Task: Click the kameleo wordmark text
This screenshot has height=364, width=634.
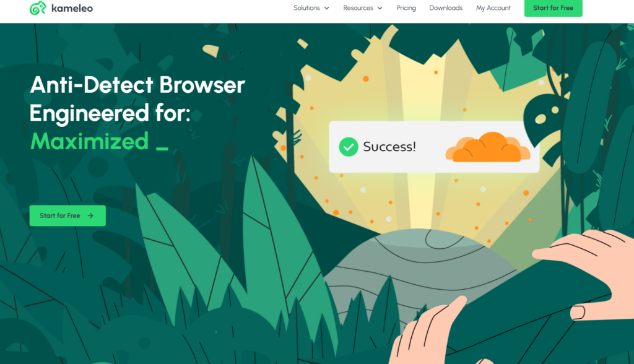Action: click(72, 8)
